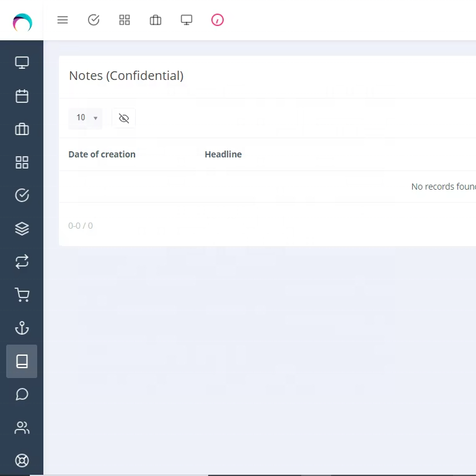Click the app logo in top corner
Viewport: 476px width, 476px height.
tap(22, 22)
